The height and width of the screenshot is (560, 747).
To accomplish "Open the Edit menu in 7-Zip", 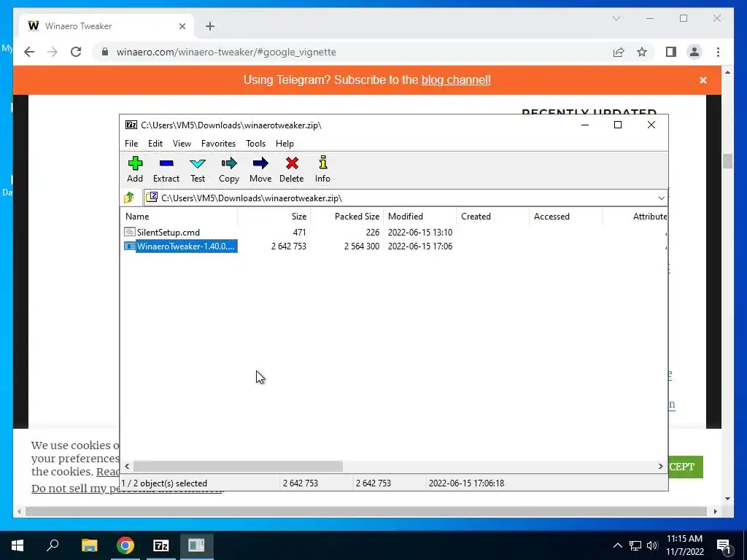I will (x=155, y=144).
